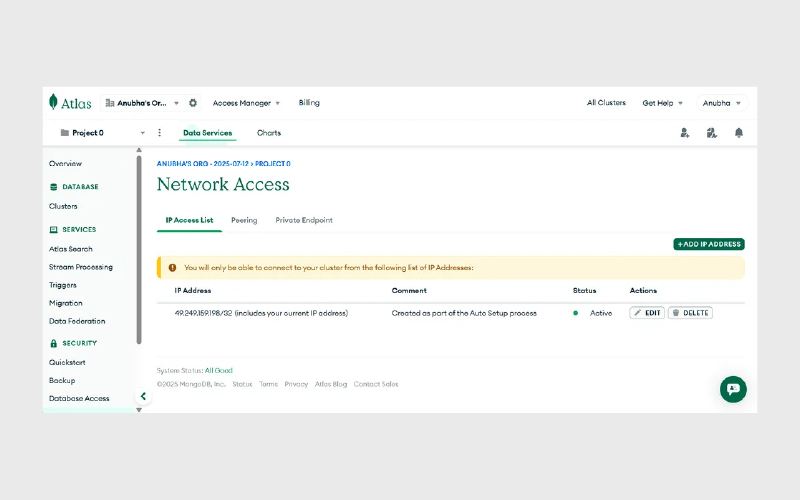Click the Database section icon
This screenshot has width=800, height=500.
tap(54, 187)
